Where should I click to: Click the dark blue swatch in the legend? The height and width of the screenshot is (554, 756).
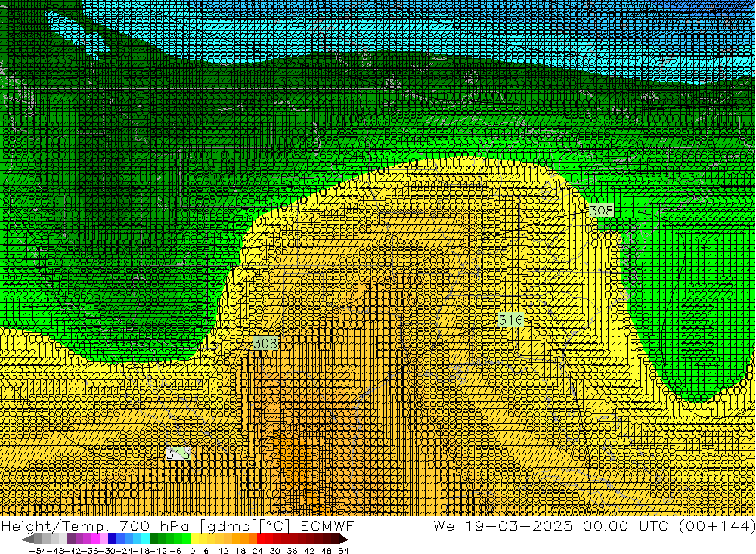[112, 539]
